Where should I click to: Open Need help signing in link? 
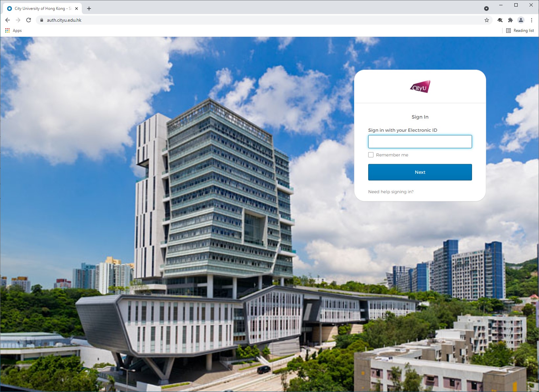pyautogui.click(x=391, y=192)
